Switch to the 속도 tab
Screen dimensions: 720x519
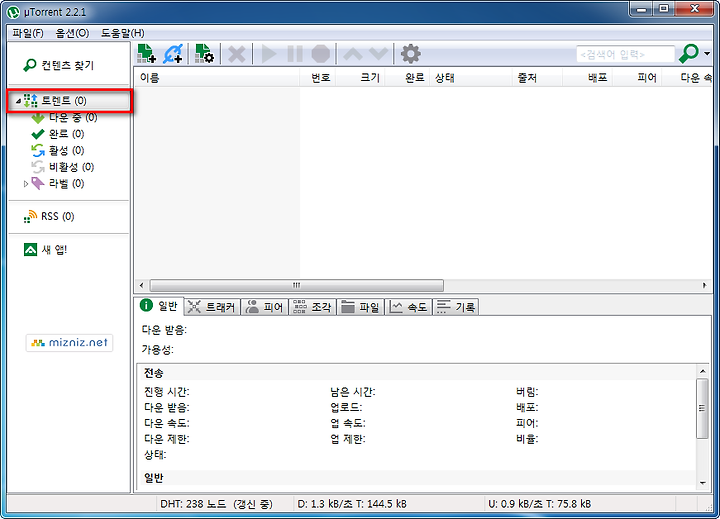[408, 307]
